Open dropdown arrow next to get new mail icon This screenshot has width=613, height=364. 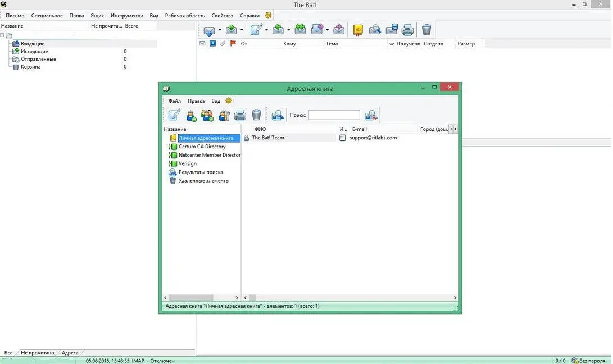pos(220,30)
